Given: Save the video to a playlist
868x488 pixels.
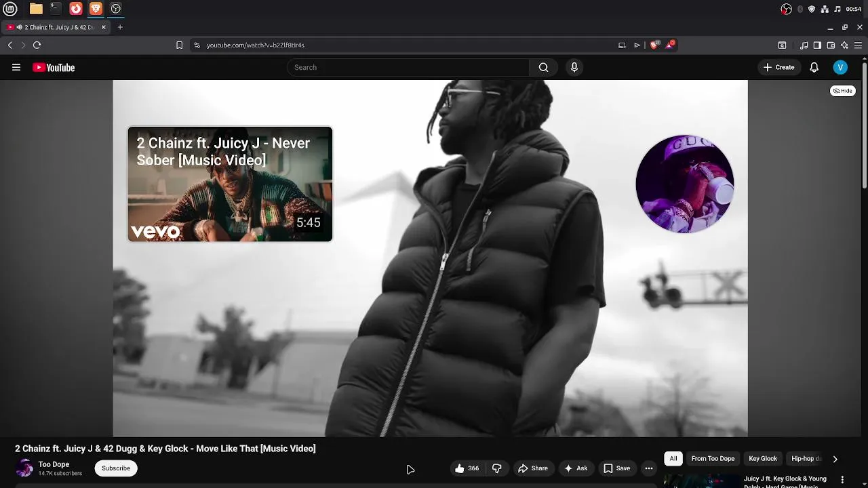Looking at the screenshot, I should coord(617,468).
